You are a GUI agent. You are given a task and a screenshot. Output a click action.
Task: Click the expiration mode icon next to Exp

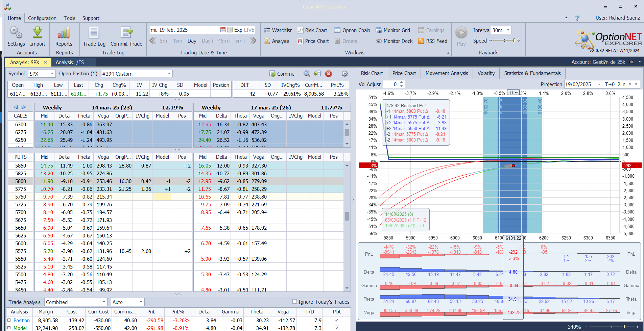[230, 30]
